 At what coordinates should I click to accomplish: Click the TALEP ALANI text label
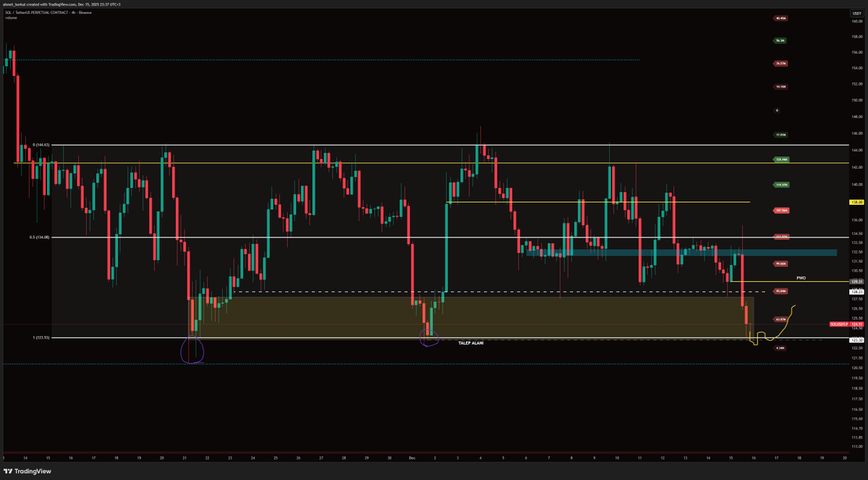click(x=471, y=342)
